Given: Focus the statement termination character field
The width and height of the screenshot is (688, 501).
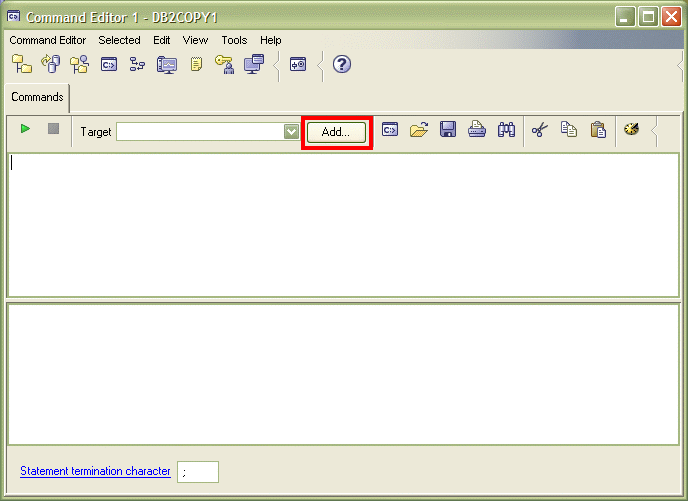Looking at the screenshot, I should (x=198, y=472).
